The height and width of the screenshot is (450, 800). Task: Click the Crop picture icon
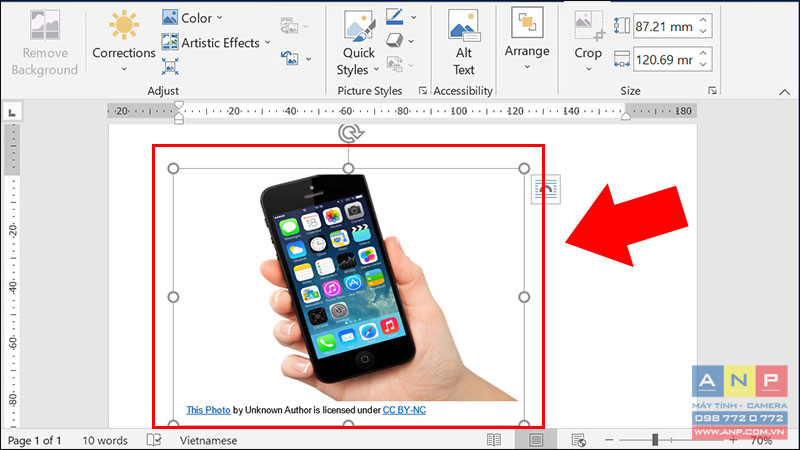click(588, 26)
